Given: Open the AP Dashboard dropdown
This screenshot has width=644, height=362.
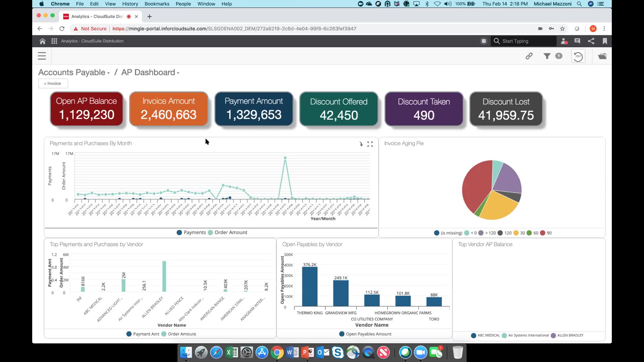Looking at the screenshot, I should pyautogui.click(x=178, y=73).
